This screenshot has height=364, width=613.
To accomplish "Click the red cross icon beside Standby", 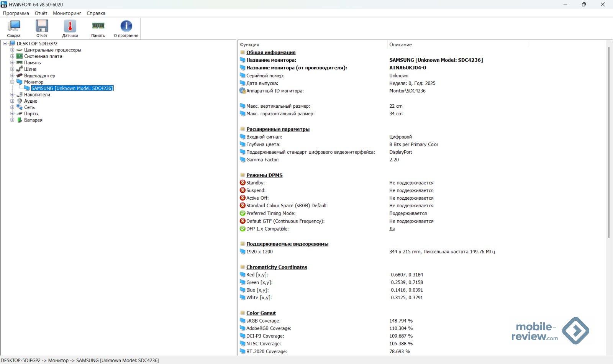I will 243,183.
